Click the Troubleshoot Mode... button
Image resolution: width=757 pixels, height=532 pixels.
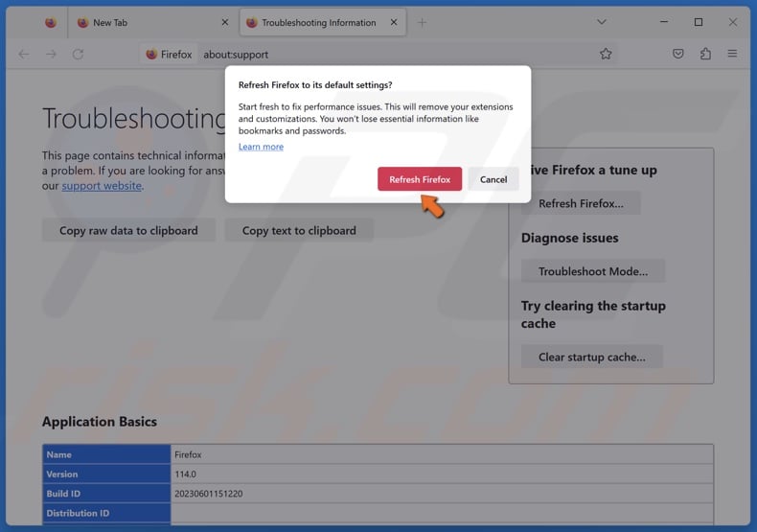593,271
